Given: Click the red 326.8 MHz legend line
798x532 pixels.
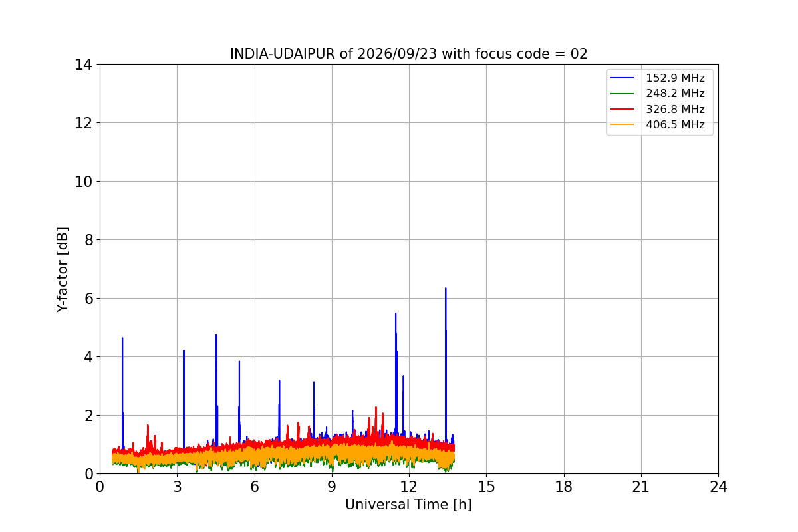Looking at the screenshot, I should [622, 110].
